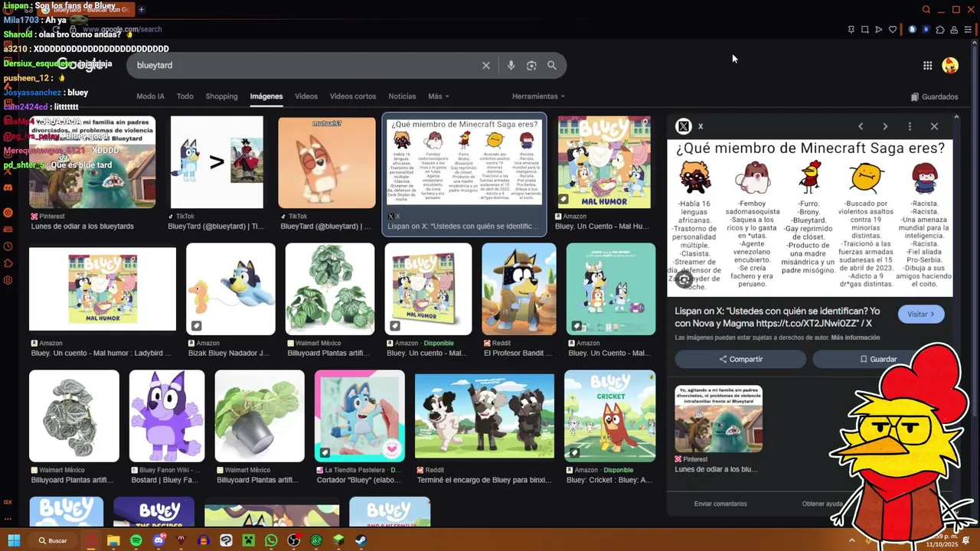Switch to the Todo results tab
Image resolution: width=980 pixels, height=551 pixels.
(185, 96)
